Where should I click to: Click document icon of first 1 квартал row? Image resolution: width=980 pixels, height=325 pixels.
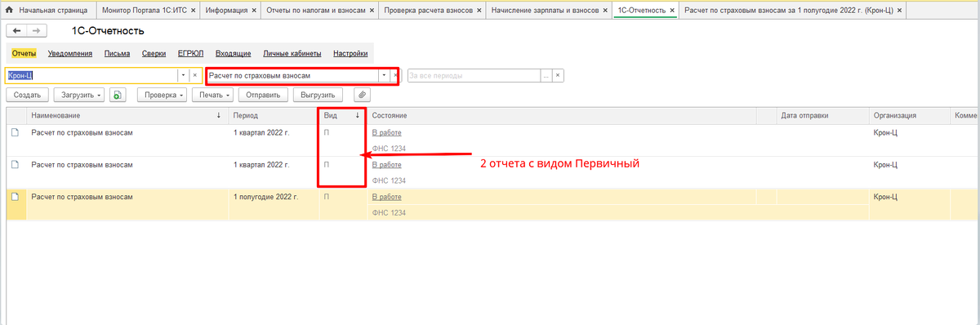point(16,132)
